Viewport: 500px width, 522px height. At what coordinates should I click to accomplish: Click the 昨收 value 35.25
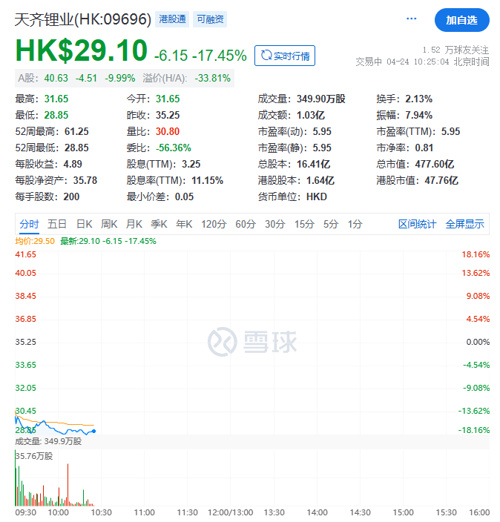[x=168, y=115]
